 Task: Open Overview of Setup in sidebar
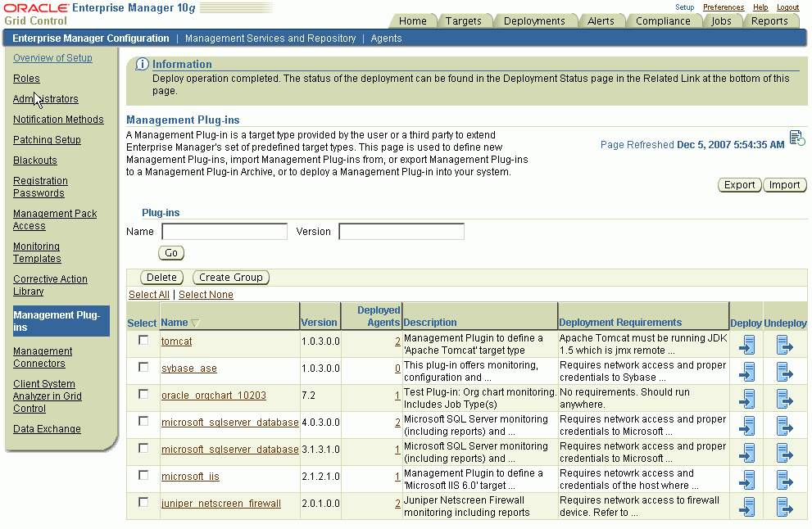pos(52,58)
